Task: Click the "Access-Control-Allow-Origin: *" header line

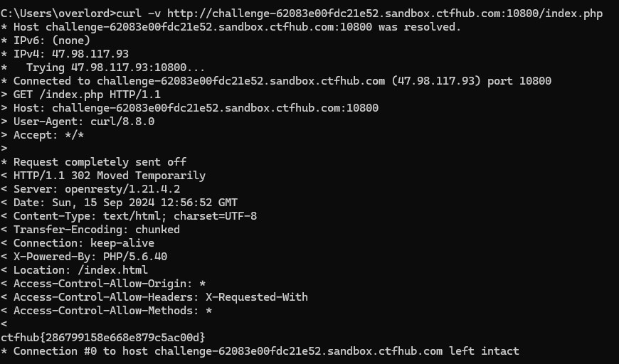Action: pyautogui.click(x=110, y=283)
